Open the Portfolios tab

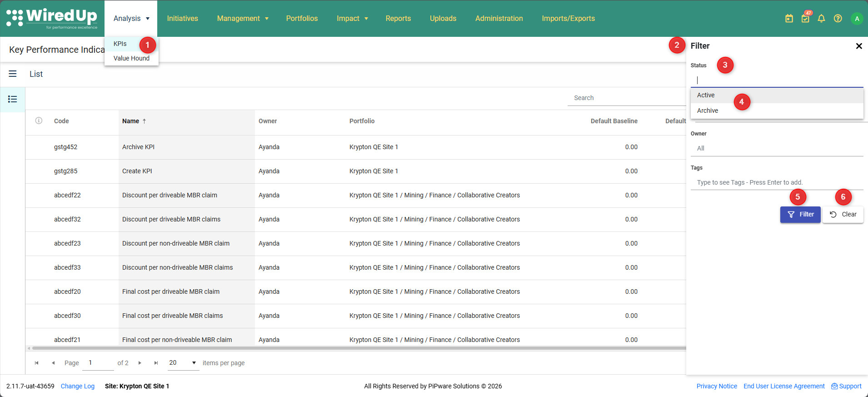tap(302, 19)
